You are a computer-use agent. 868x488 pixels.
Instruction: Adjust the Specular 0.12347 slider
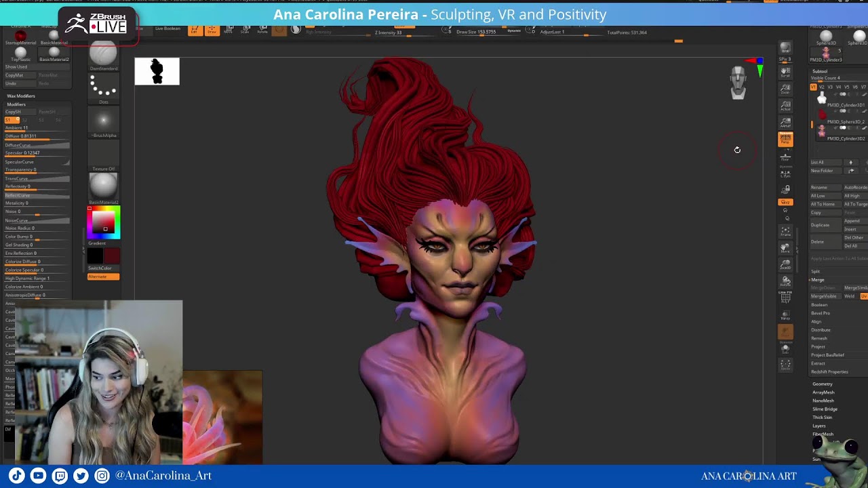[x=37, y=153]
